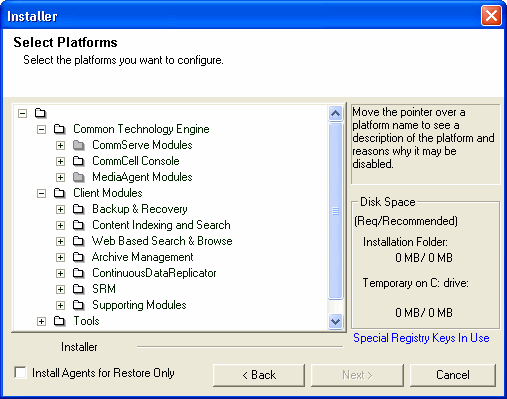Click the SRM folder icon
This screenshot has height=399, width=507.
(x=79, y=289)
